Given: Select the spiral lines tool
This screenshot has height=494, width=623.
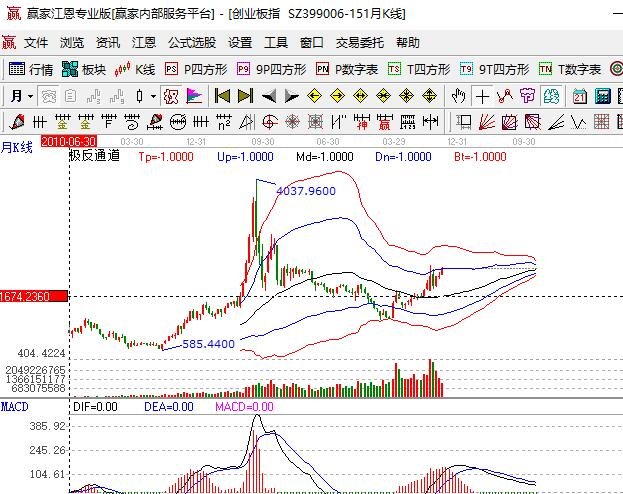Looking at the screenshot, I should point(132,122).
